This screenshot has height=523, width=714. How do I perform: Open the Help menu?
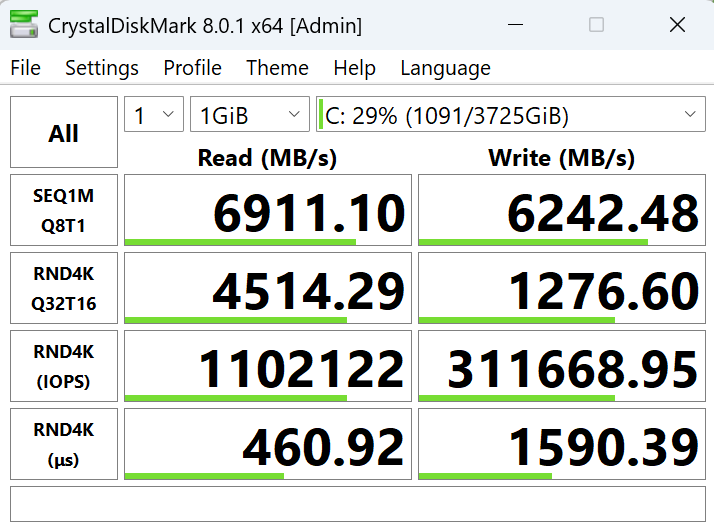click(354, 68)
